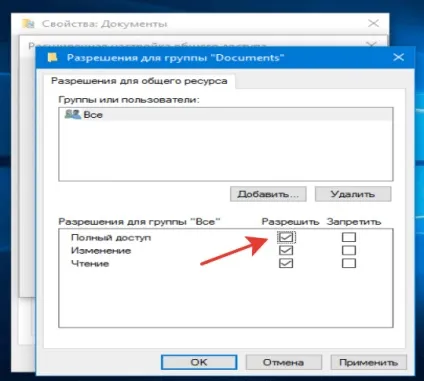Click the Разрешить column header
This screenshot has height=381, width=424.
pyautogui.click(x=290, y=222)
